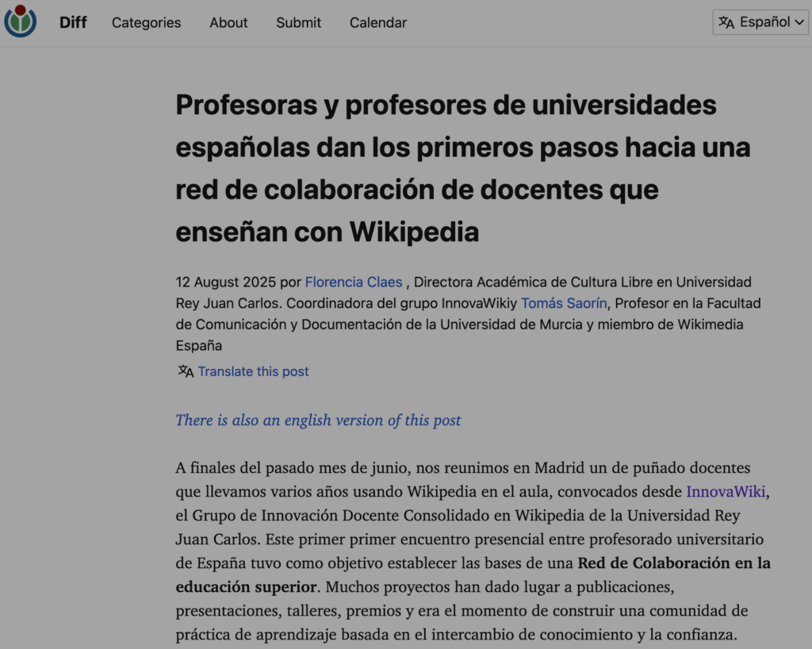
Task: Click the Wikimedia logo icon
Action: (20, 21)
